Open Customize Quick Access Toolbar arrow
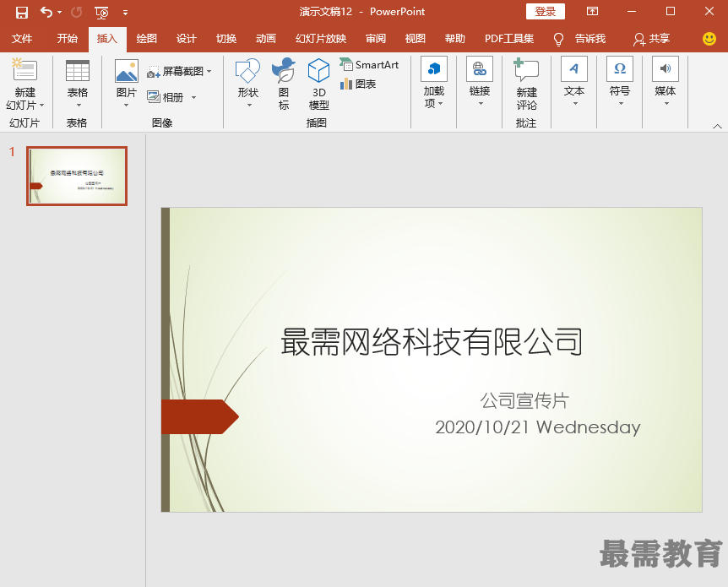Viewport: 728px width, 587px height. (x=125, y=13)
